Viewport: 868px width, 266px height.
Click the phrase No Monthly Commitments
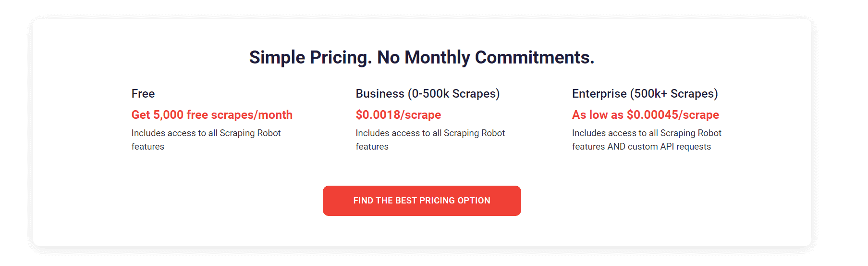coord(486,58)
